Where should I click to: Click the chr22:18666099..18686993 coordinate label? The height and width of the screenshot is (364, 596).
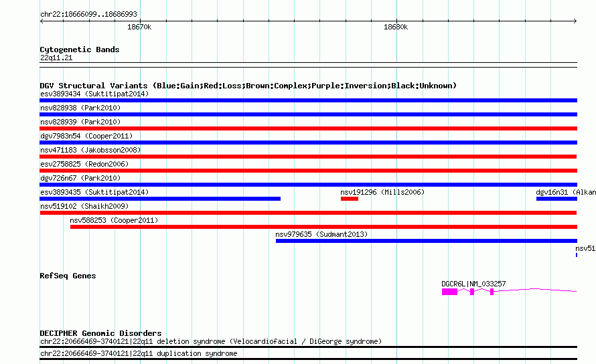pyautogui.click(x=88, y=15)
